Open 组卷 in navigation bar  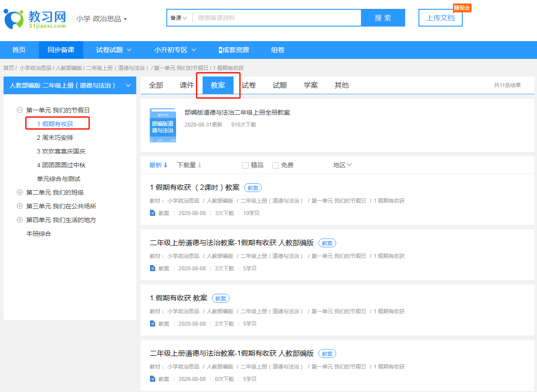tap(278, 50)
